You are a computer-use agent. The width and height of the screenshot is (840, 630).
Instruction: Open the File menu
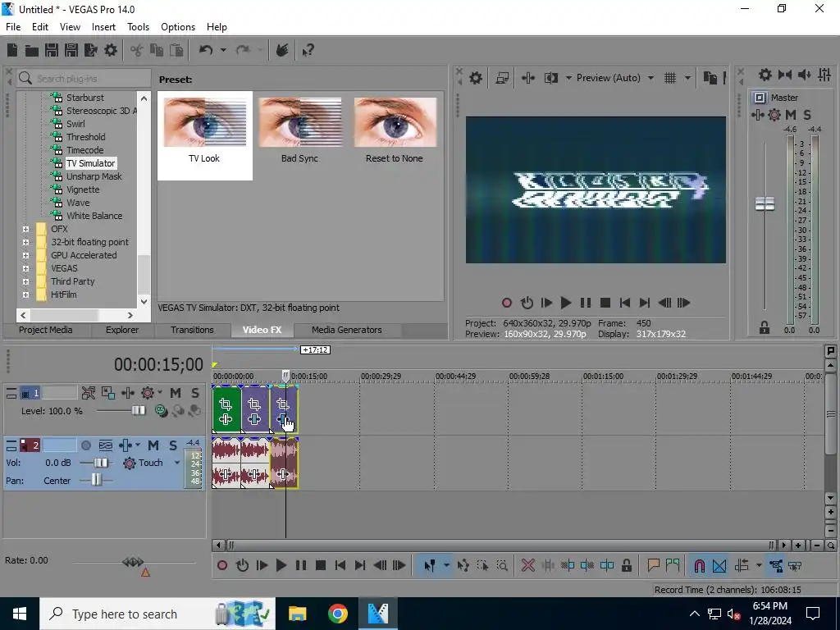(x=13, y=27)
